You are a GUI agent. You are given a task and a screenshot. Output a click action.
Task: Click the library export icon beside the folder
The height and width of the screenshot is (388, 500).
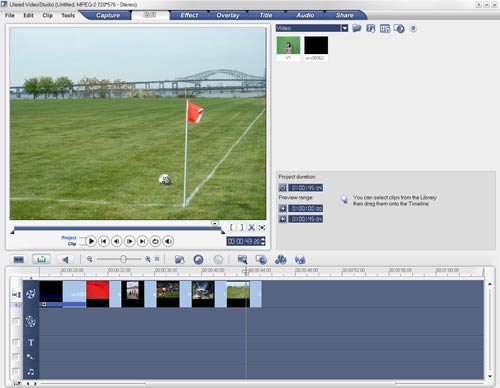(x=371, y=28)
